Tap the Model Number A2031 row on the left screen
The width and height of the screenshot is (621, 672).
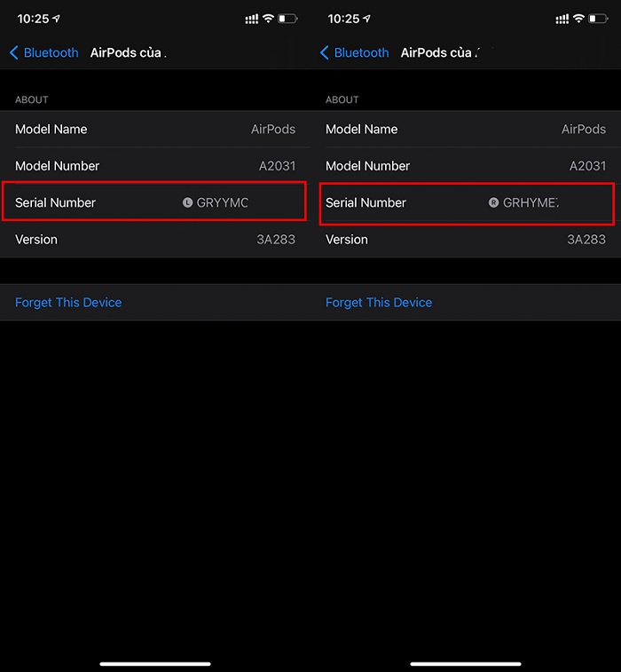(x=154, y=166)
